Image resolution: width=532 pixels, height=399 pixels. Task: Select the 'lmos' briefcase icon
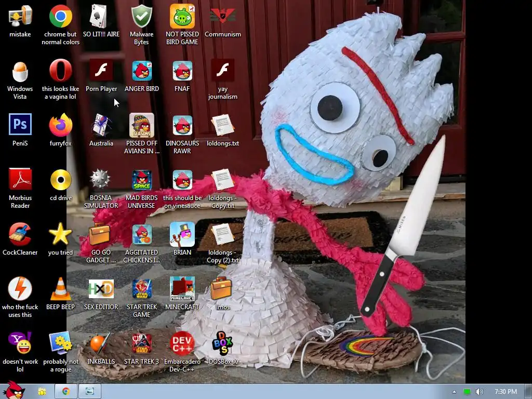click(x=221, y=288)
